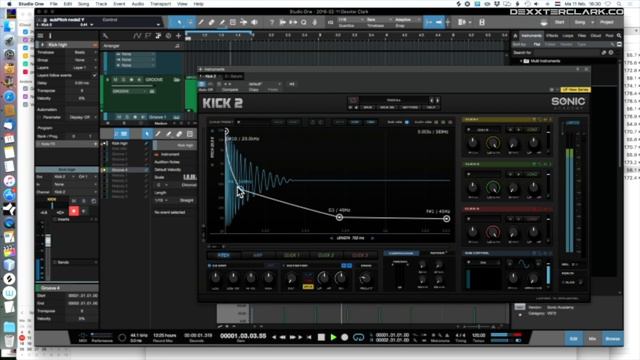Toggle the Sends section on the channel strip
This screenshot has width=640, height=360.
coord(56,262)
